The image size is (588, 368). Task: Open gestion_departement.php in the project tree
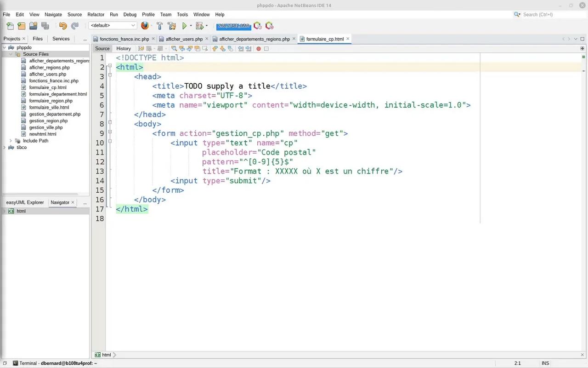[55, 114]
